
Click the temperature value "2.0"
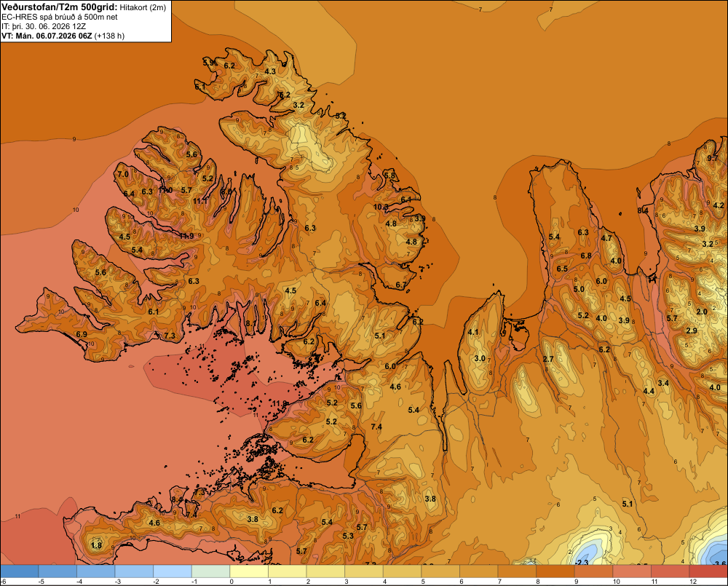pyautogui.click(x=702, y=312)
